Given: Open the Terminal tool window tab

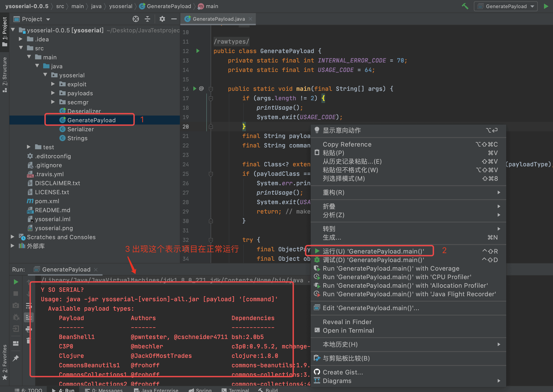Looking at the screenshot, I should (235, 390).
